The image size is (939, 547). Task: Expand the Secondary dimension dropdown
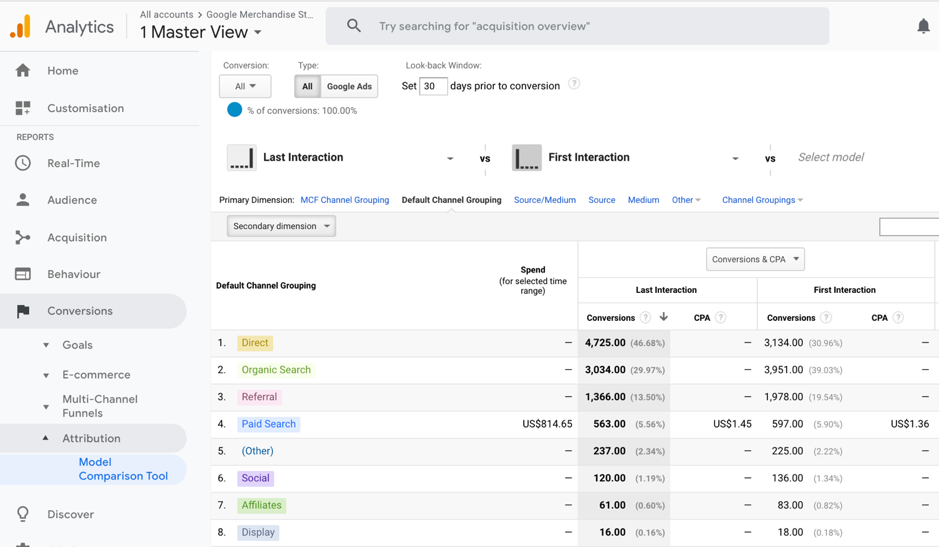(281, 226)
